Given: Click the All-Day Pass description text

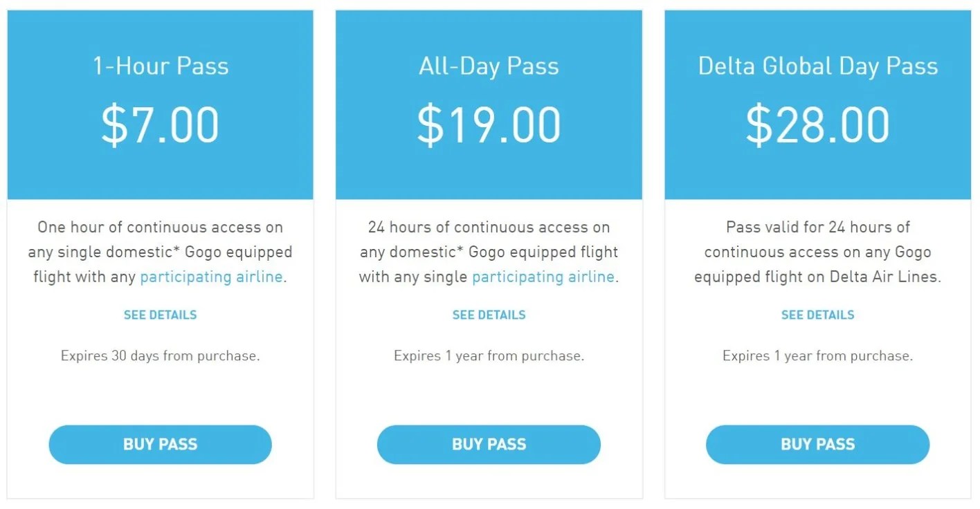Looking at the screenshot, I should point(489,252).
